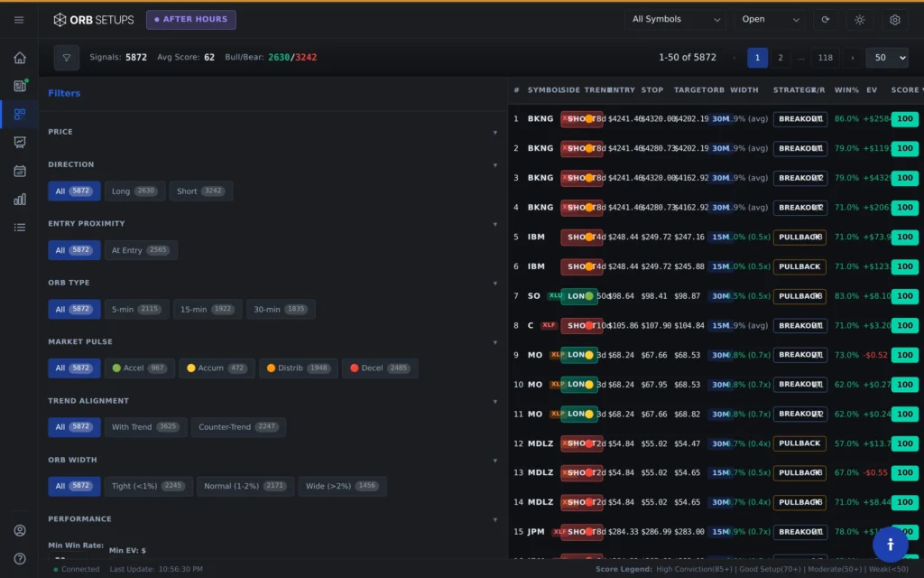Screen dimensions: 924x578
Task: Sort by SYMBOL column header
Action: pyautogui.click(x=542, y=90)
